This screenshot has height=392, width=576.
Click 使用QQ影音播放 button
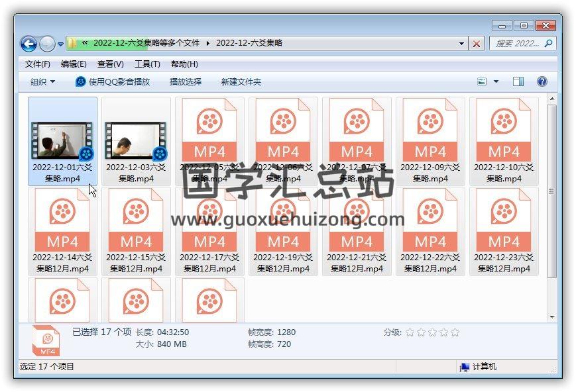(x=113, y=81)
